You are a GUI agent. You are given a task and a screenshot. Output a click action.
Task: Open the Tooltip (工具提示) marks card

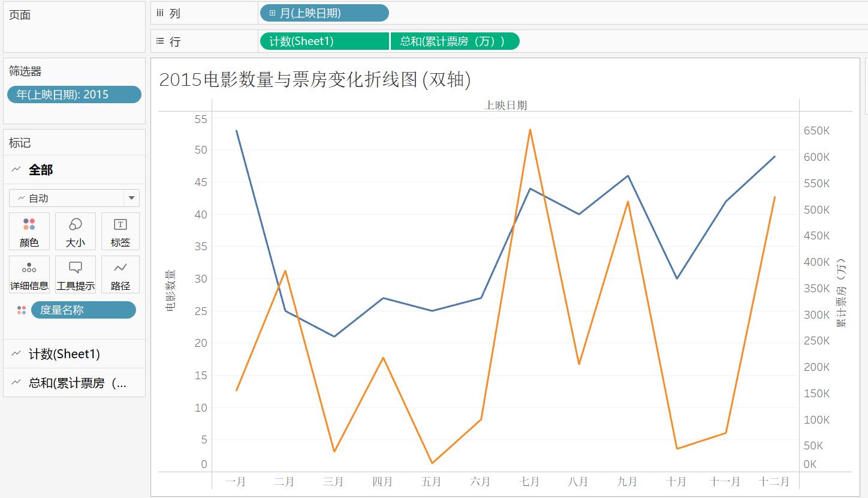pos(76,274)
